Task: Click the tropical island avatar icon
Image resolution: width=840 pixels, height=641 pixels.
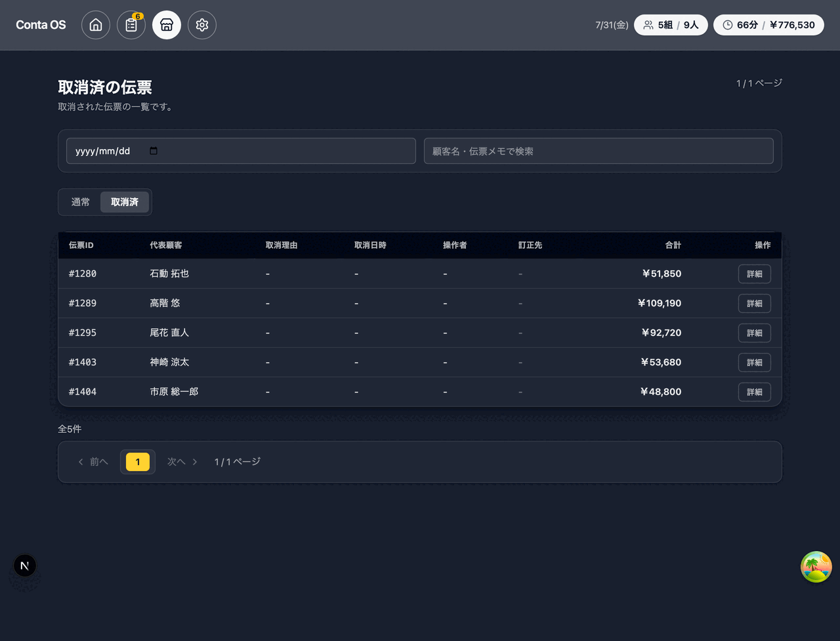Action: pyautogui.click(x=816, y=567)
